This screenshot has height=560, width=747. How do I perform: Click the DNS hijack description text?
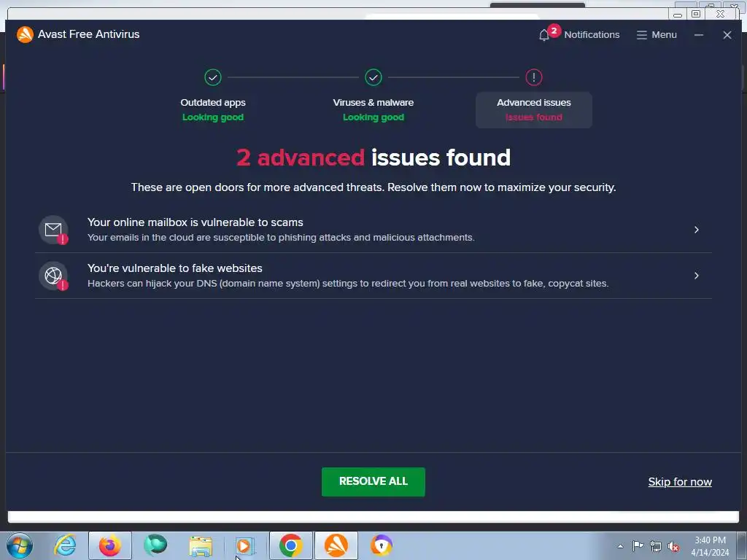pos(348,284)
